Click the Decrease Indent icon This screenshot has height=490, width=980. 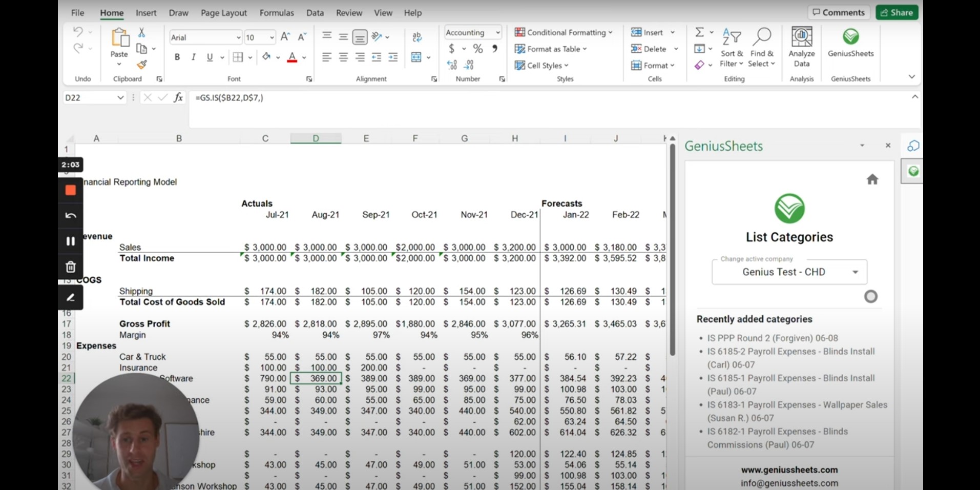tap(377, 57)
